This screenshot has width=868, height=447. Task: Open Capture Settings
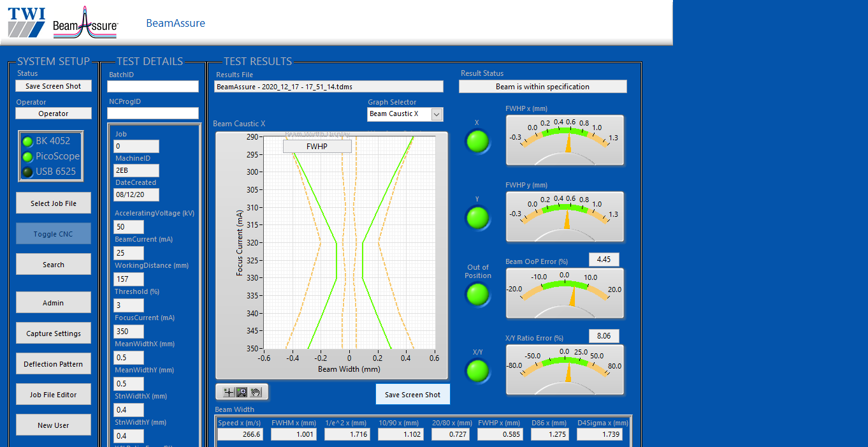[54, 333]
